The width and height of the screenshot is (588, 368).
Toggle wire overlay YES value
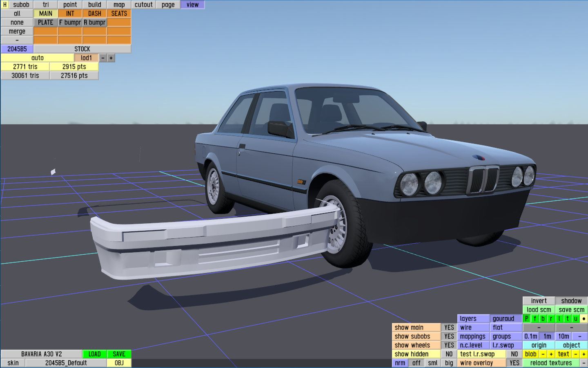pyautogui.click(x=514, y=363)
